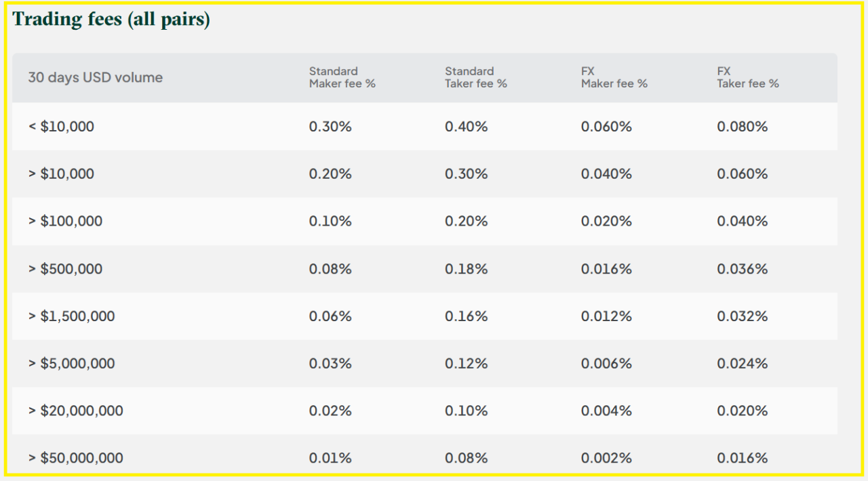The image size is (868, 481).
Task: Click the "> $100,000" volume tier cell
Action: coord(65,222)
